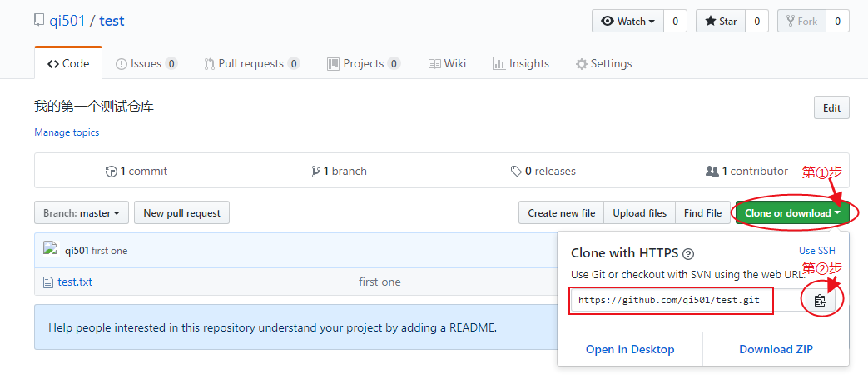Star the repository
This screenshot has height=384, width=868.
click(721, 21)
